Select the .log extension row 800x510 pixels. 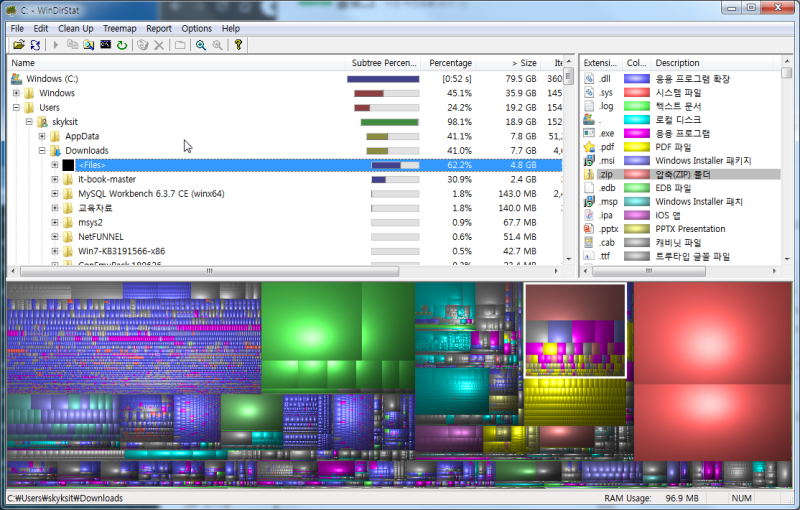(x=681, y=106)
